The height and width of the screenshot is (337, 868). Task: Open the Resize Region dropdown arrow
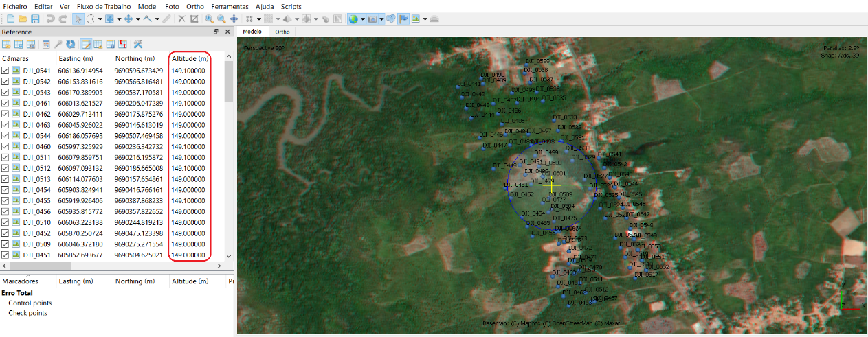pos(119,19)
